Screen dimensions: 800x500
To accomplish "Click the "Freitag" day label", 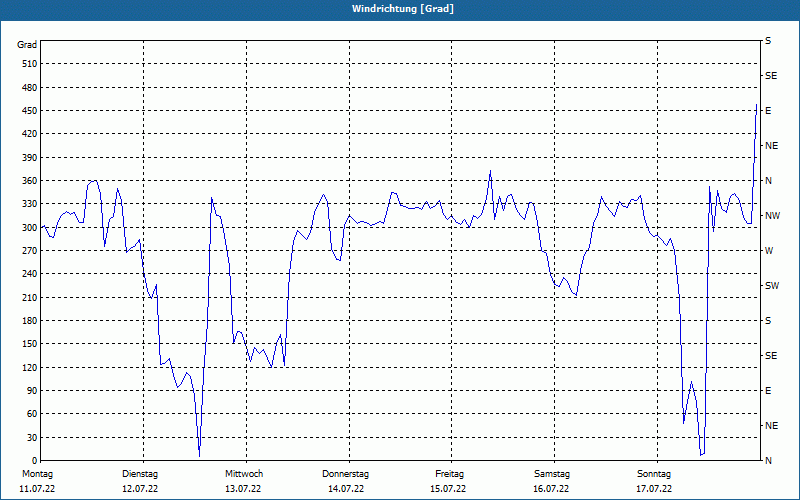I will click(x=449, y=474).
